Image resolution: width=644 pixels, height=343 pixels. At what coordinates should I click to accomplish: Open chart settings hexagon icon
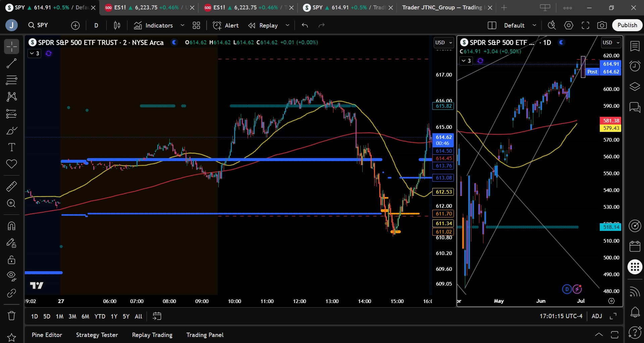coord(569,25)
